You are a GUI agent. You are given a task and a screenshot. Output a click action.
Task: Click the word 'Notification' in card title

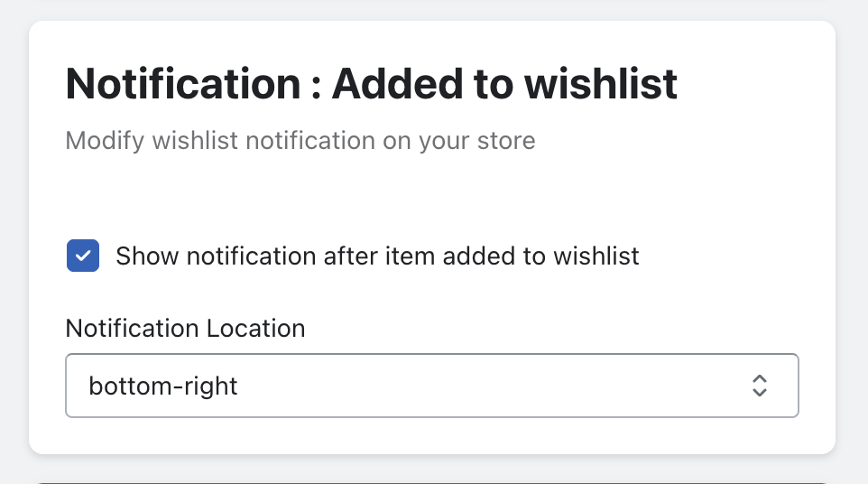tap(183, 85)
